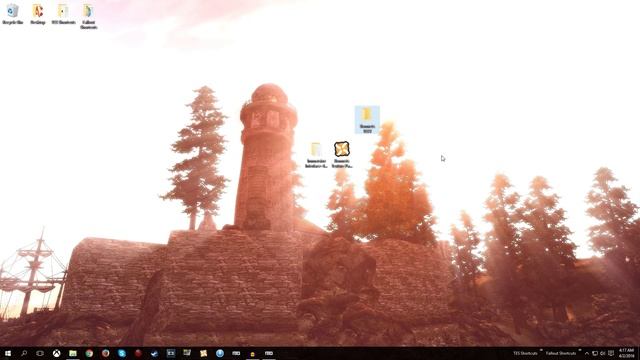Expand Fallout Shortcuts toolbar chevron
This screenshot has height=360, width=640.
coord(579,351)
